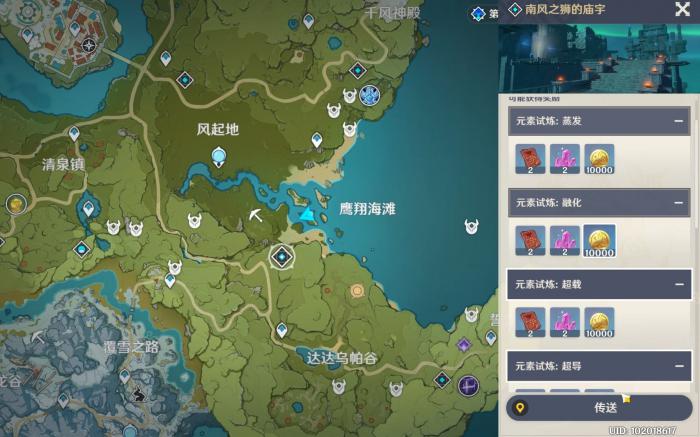Viewport: 700px width, 437px height.
Task: Click the enemy mask marker west of the pickaxe near 鹰翔海滩
Action: [x=194, y=220]
